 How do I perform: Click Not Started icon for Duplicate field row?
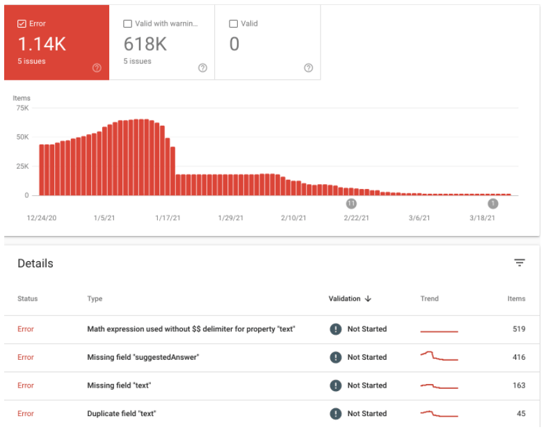(x=336, y=414)
